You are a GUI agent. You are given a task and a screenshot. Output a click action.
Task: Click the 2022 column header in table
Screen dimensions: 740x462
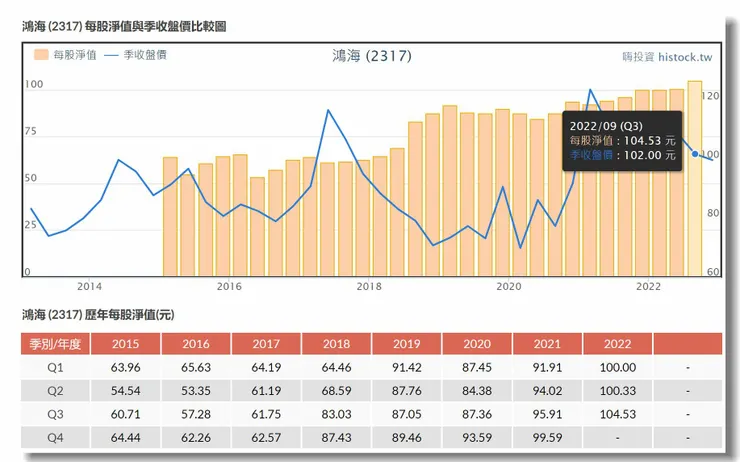(x=617, y=344)
